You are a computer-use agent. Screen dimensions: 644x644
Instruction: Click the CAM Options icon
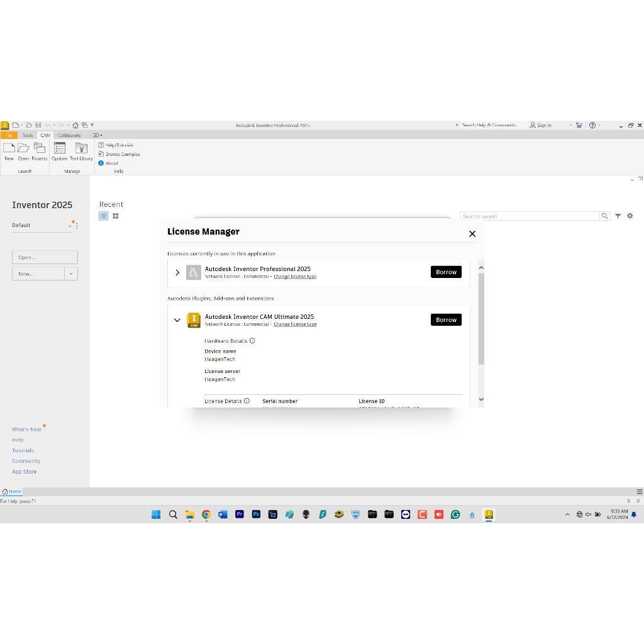click(x=60, y=150)
